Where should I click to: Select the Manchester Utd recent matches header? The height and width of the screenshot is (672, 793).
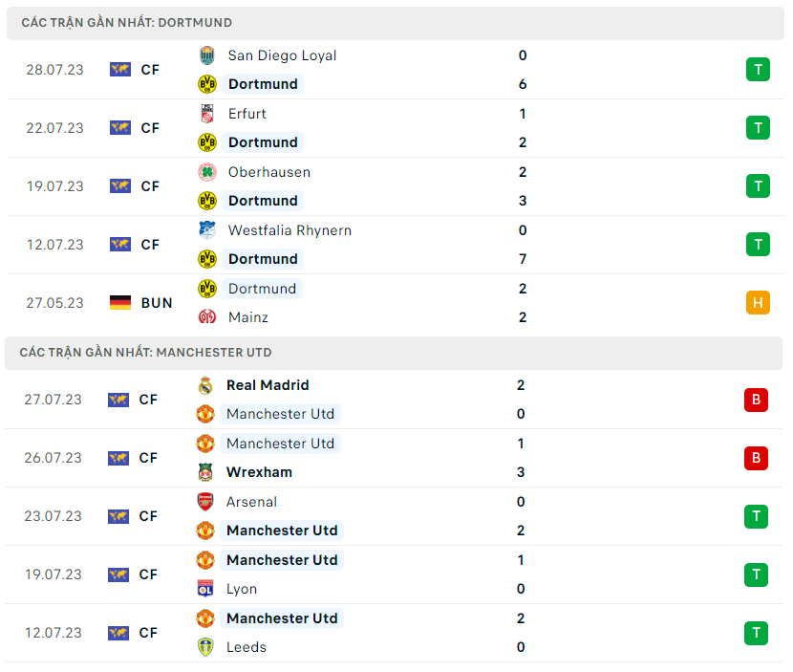click(145, 352)
